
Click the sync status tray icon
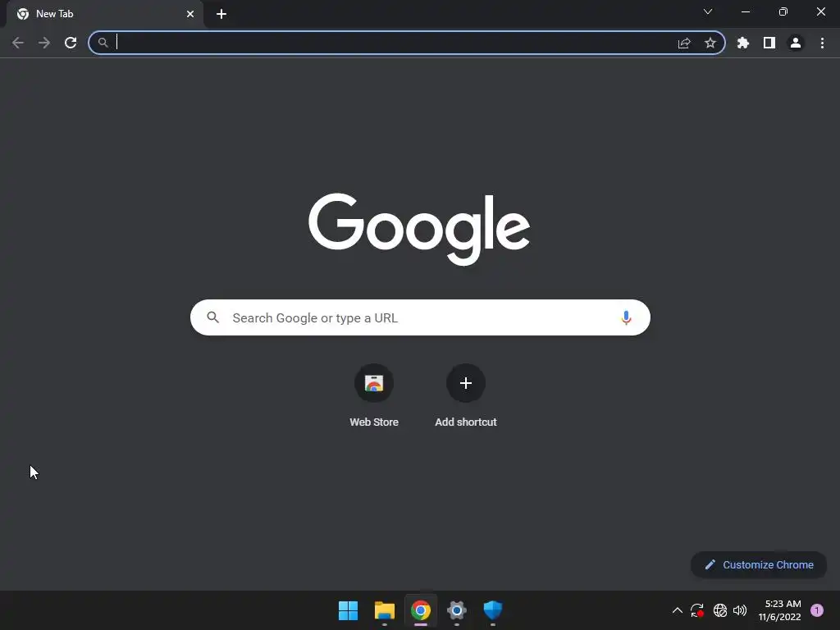click(x=697, y=610)
